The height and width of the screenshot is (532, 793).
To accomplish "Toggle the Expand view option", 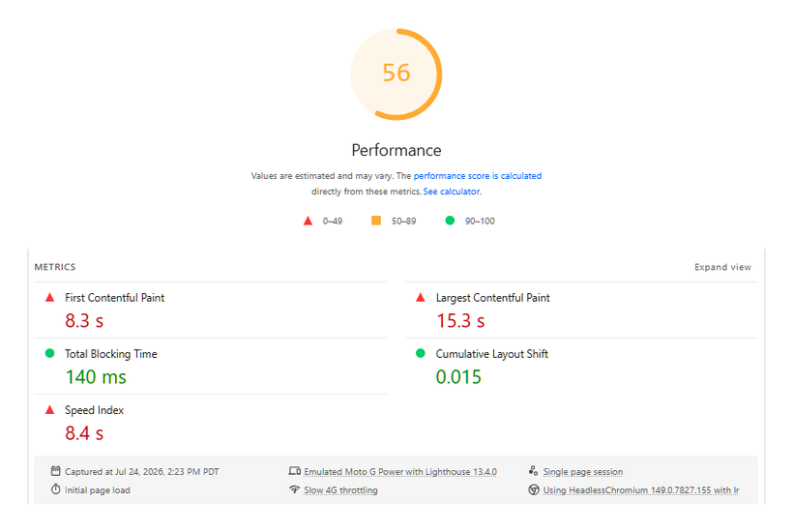I will click(722, 267).
